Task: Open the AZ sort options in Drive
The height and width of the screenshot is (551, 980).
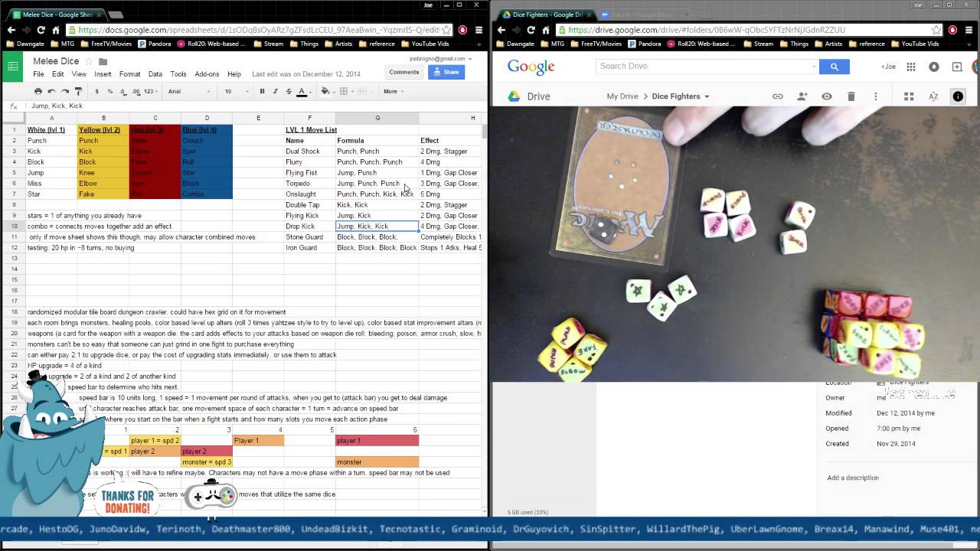Action: (x=933, y=96)
